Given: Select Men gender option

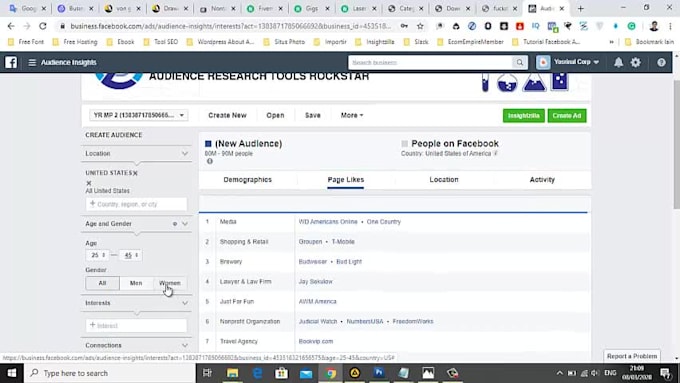Looking at the screenshot, I should [x=136, y=283].
